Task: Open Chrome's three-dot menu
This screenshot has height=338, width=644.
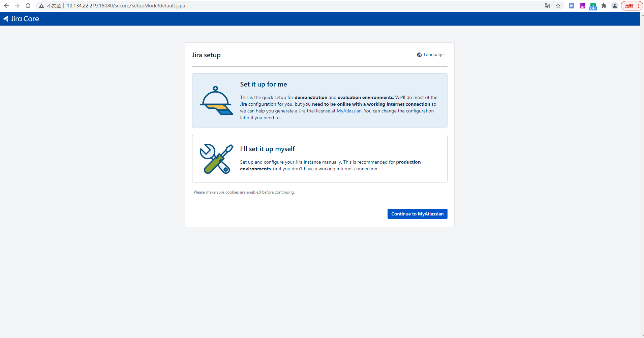Action: click(x=639, y=6)
